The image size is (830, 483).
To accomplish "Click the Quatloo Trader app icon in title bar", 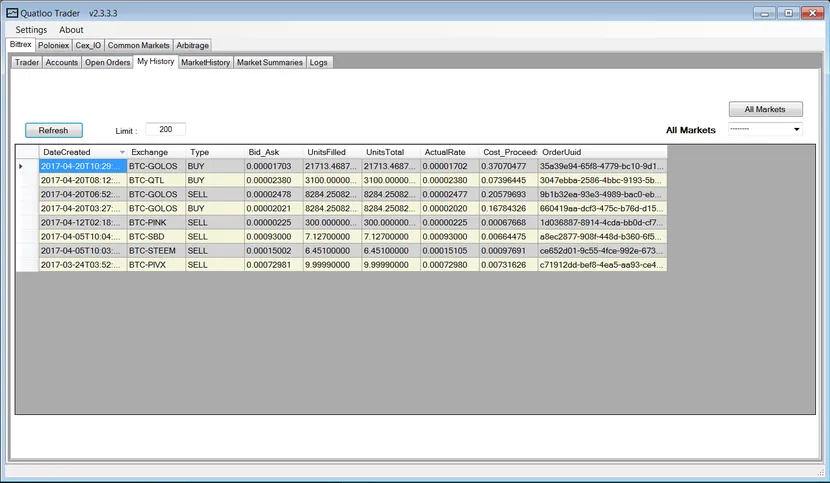I will coord(12,13).
